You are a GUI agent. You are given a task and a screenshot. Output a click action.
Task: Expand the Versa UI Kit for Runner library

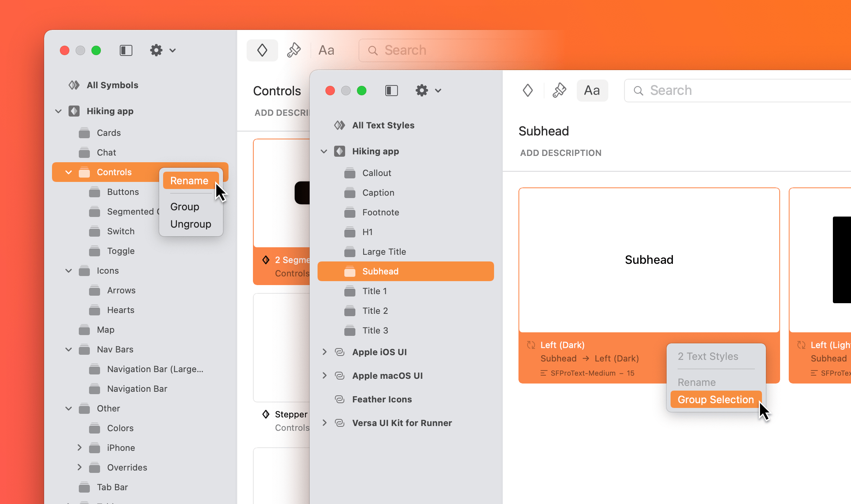click(x=324, y=423)
